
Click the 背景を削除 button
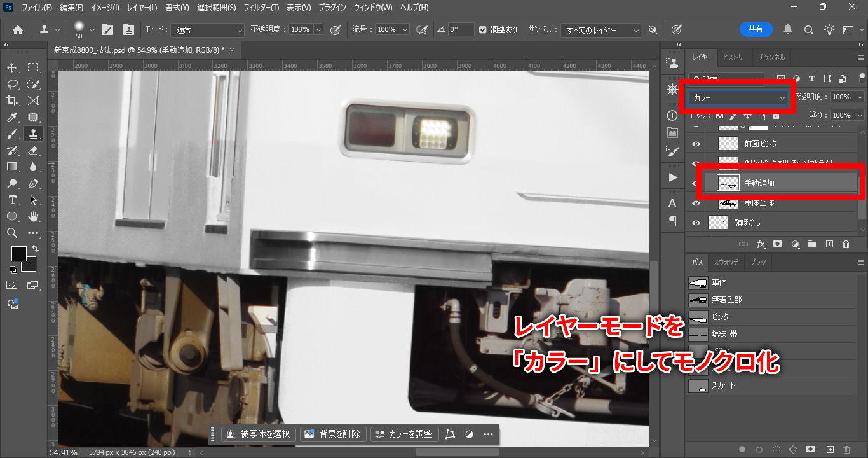333,434
